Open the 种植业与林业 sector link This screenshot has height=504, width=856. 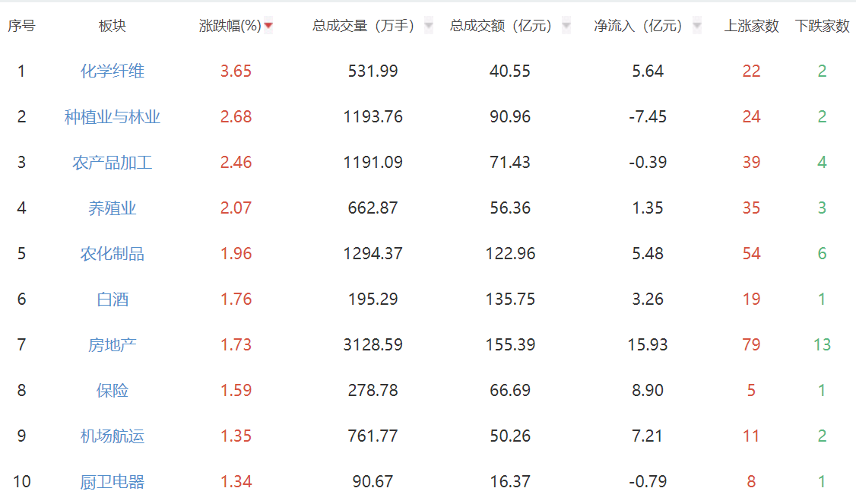pos(113,117)
